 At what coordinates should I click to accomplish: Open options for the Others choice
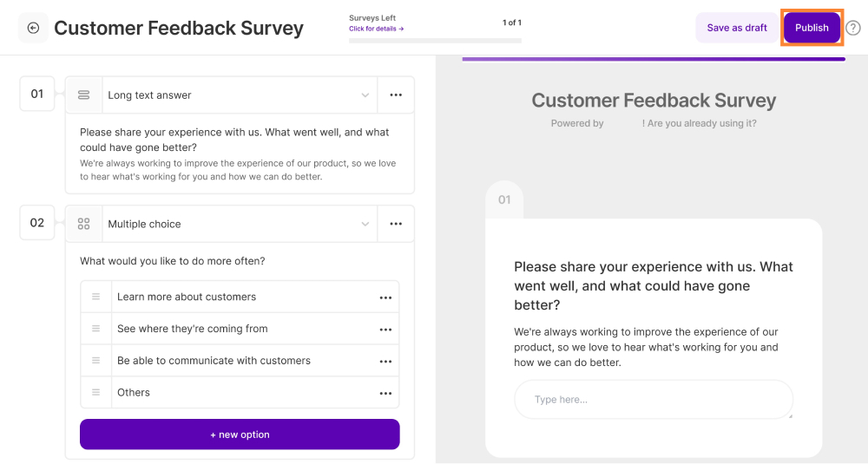(385, 393)
